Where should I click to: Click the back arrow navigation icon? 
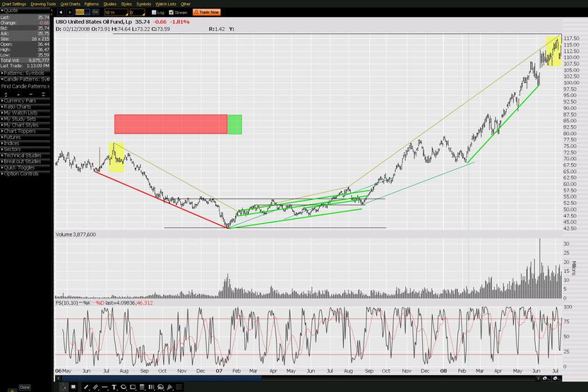[60, 12]
